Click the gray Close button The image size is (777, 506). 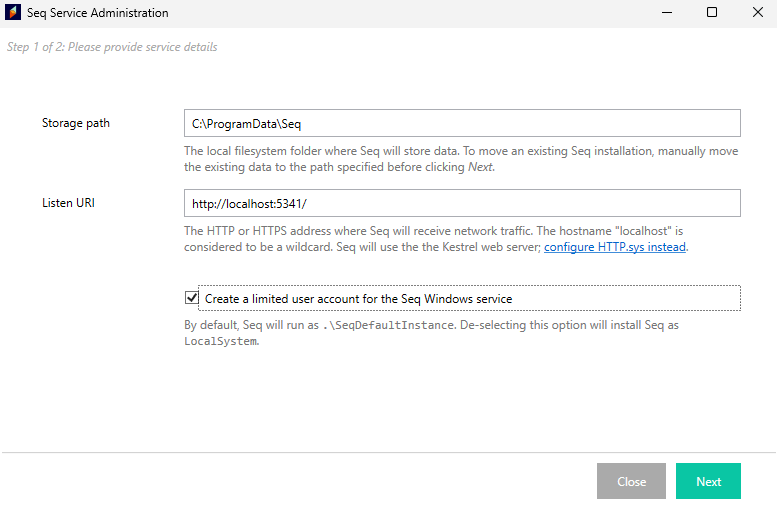click(x=631, y=481)
